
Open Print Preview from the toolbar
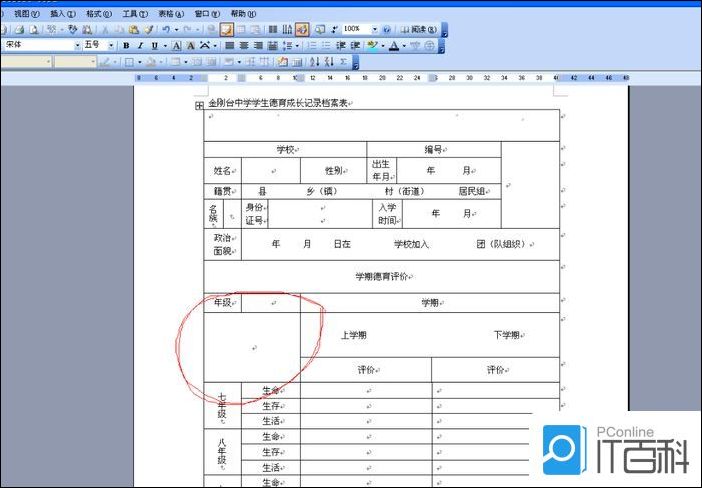coord(34,30)
